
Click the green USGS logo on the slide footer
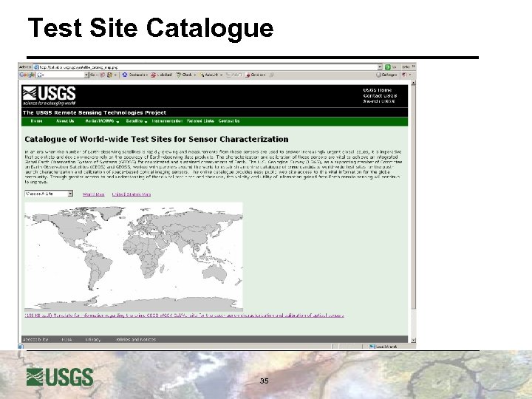tap(60, 377)
